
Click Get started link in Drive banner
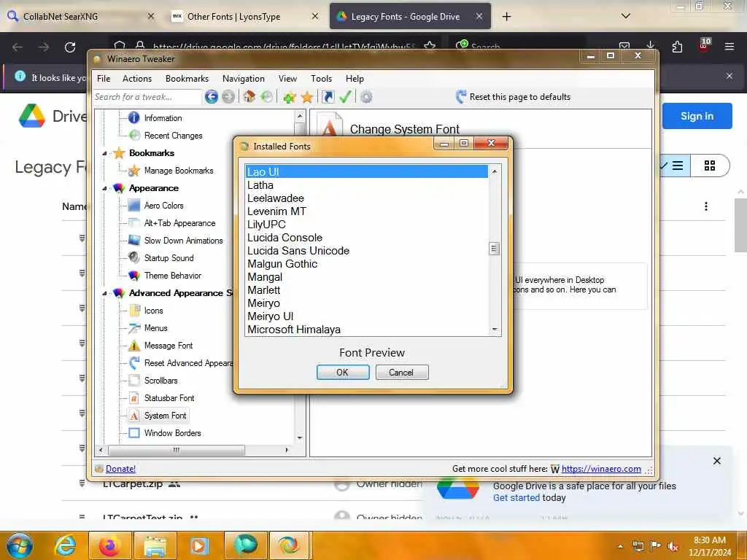[x=516, y=497]
